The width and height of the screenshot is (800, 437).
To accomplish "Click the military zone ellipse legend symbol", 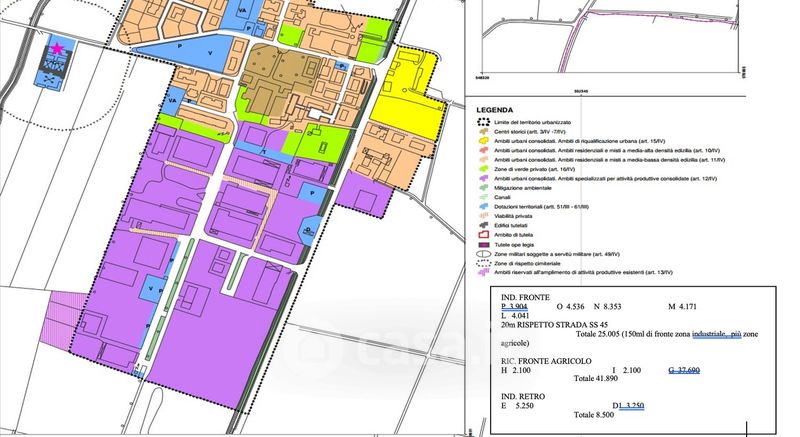I will tap(482, 254).
